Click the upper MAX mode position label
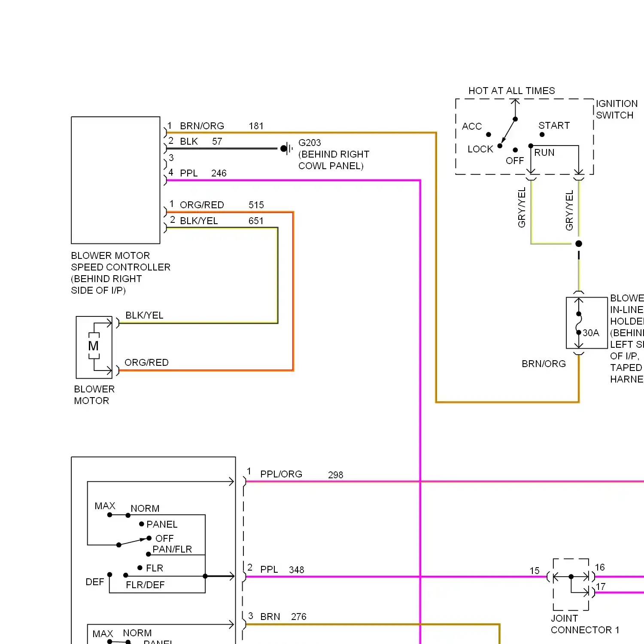Screen dimensions: 644x644 (x=105, y=506)
